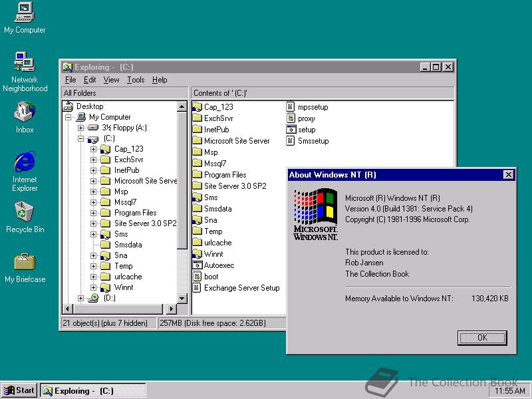Screen dimensions: 532x399
Task: Expand the Mssql7 folder in the tree
Action: click(93, 203)
